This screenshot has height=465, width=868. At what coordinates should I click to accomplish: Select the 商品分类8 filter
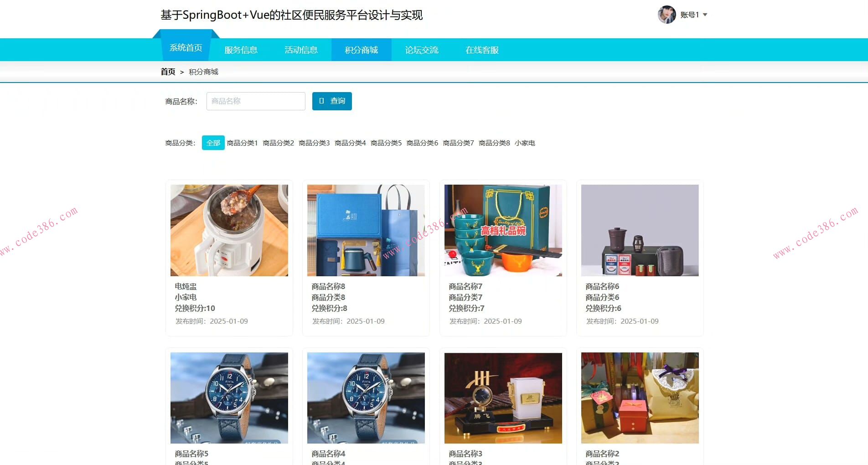point(494,143)
